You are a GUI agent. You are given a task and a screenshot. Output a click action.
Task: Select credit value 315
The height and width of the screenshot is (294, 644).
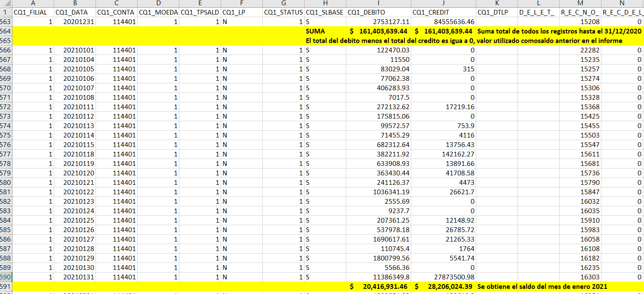tap(444, 69)
